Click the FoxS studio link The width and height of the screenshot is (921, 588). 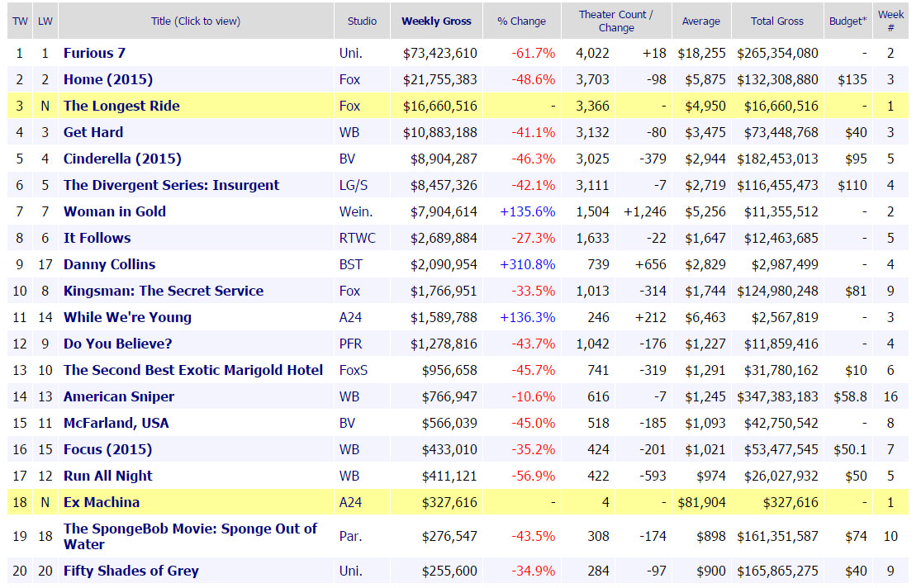pos(354,370)
